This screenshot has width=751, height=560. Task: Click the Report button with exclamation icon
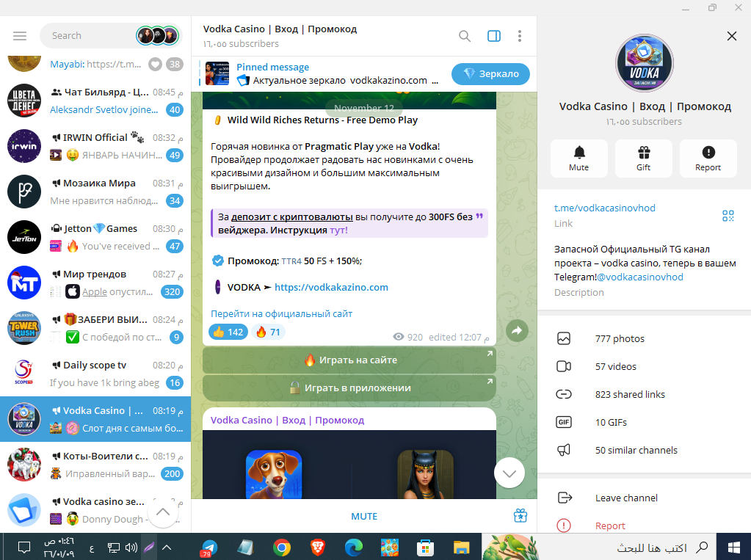coord(708,159)
